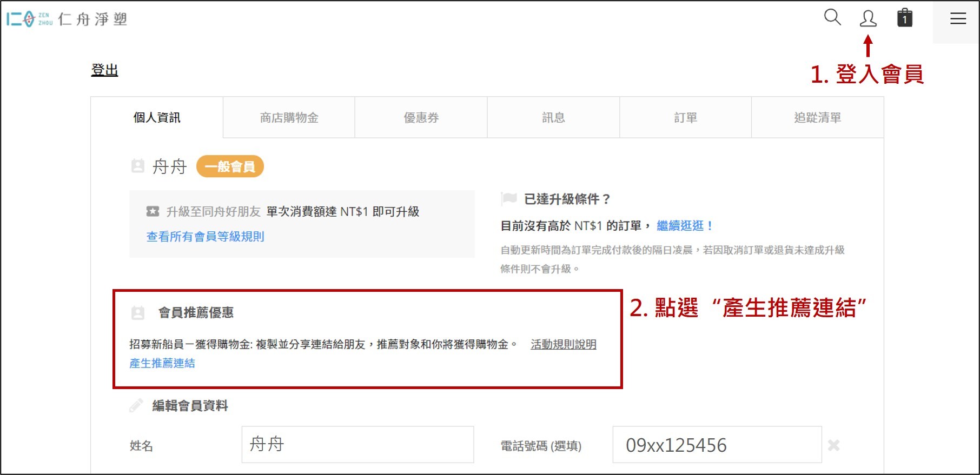Open the 訊息 tab

coord(553,118)
